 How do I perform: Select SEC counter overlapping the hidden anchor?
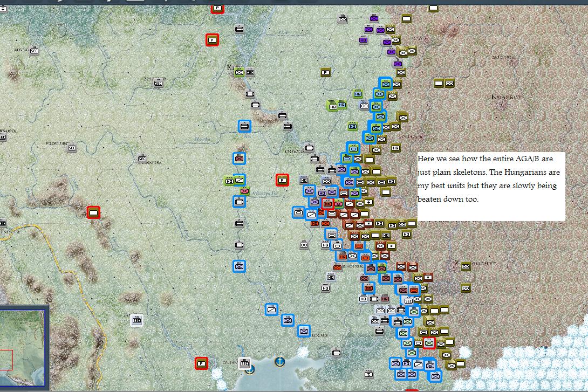pos(244,363)
